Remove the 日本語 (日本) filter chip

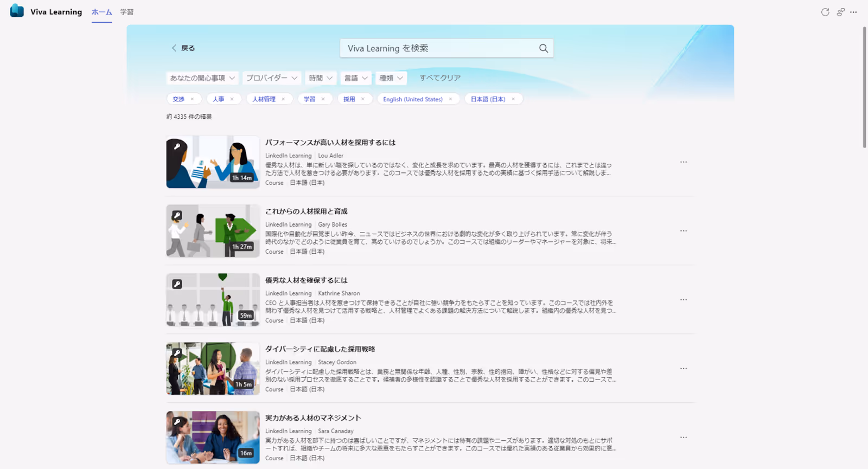tap(513, 99)
